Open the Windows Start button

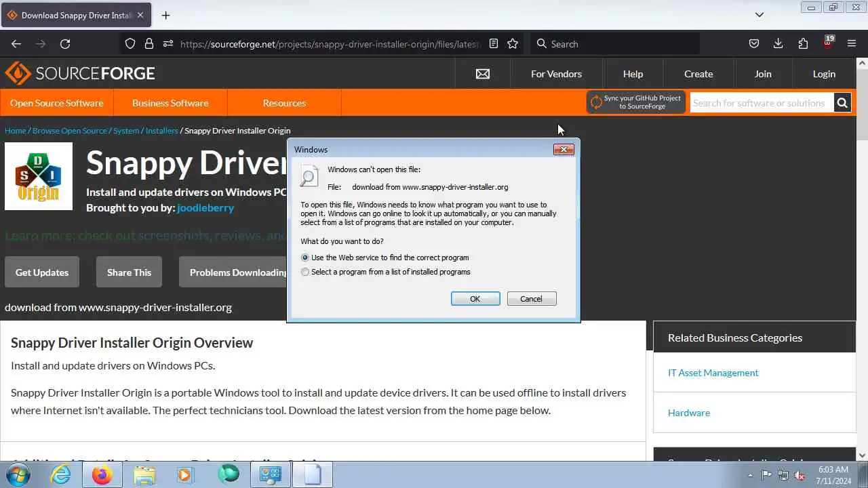coord(18,475)
